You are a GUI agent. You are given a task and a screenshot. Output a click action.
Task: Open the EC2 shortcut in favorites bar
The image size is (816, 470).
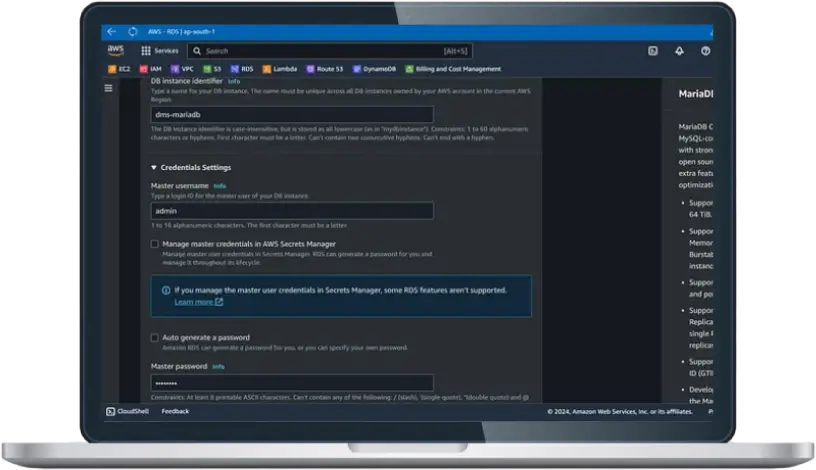[119, 69]
